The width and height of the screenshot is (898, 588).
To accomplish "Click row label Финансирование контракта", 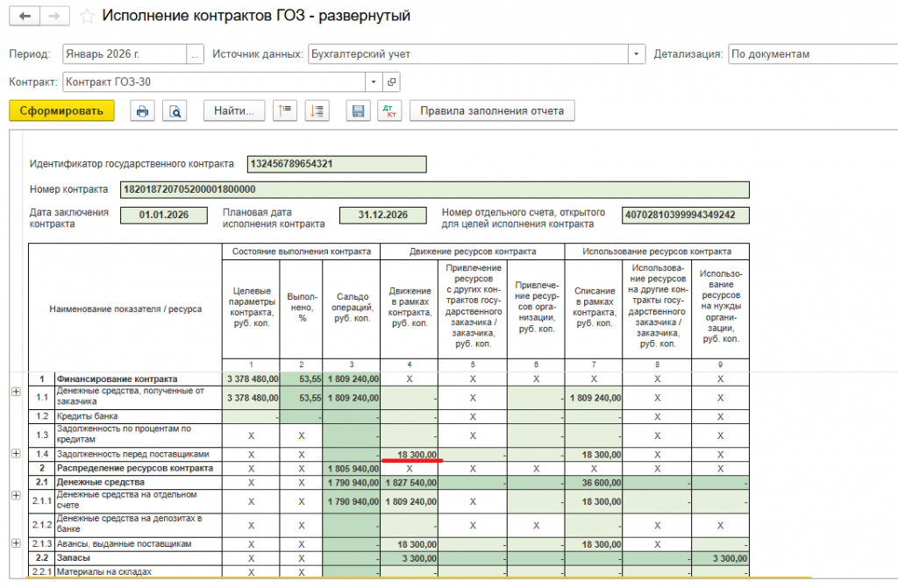I will [117, 379].
